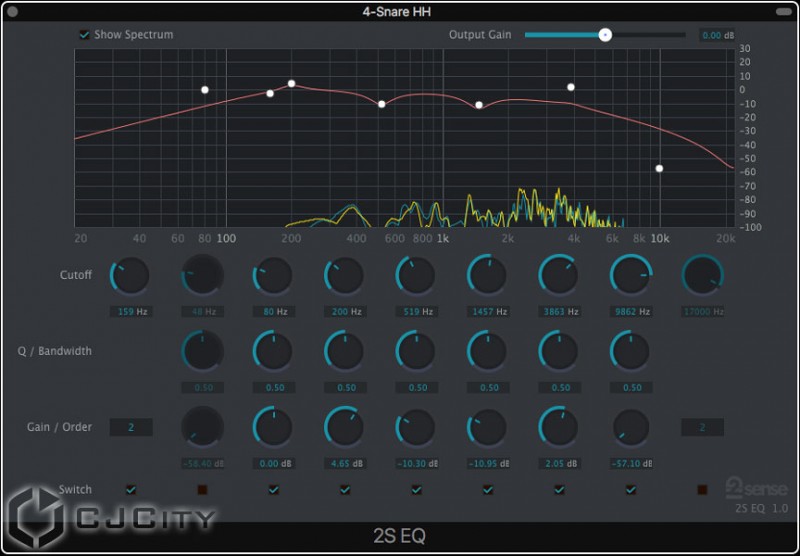The width and height of the screenshot is (800, 556).
Task: Click the 3863 Hz cutoff knob
Action: pos(559,275)
